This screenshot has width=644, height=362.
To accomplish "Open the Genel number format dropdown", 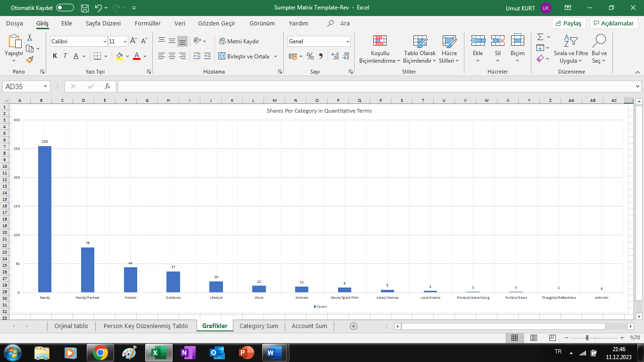I will coord(347,41).
